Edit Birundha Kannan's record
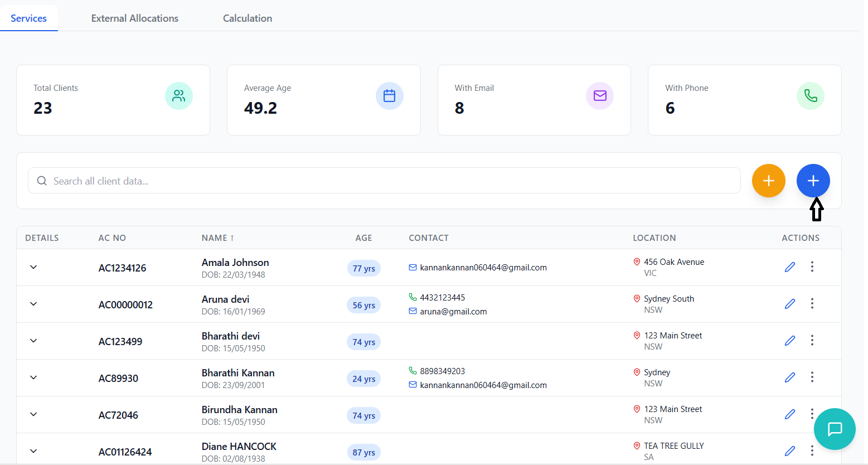Image resolution: width=868 pixels, height=465 pixels. (x=789, y=414)
